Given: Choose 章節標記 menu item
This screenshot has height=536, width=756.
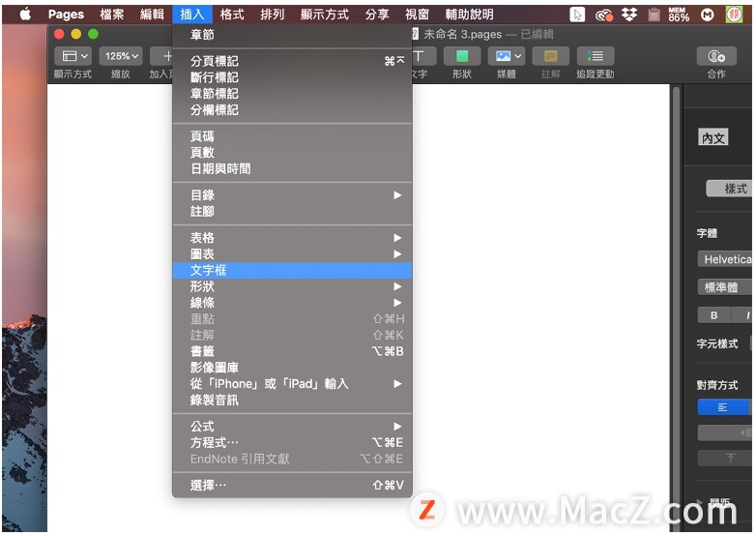Looking at the screenshot, I should click(x=292, y=94).
